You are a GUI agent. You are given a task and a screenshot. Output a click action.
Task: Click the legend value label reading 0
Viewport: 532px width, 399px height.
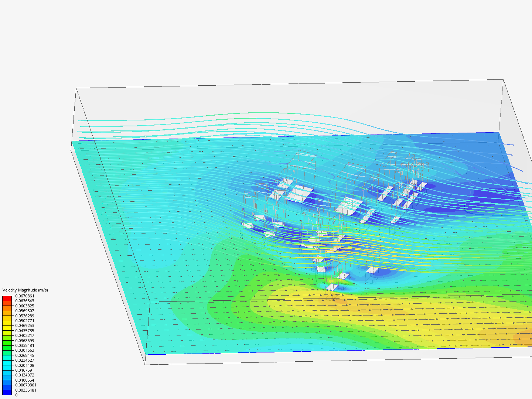pos(16,395)
